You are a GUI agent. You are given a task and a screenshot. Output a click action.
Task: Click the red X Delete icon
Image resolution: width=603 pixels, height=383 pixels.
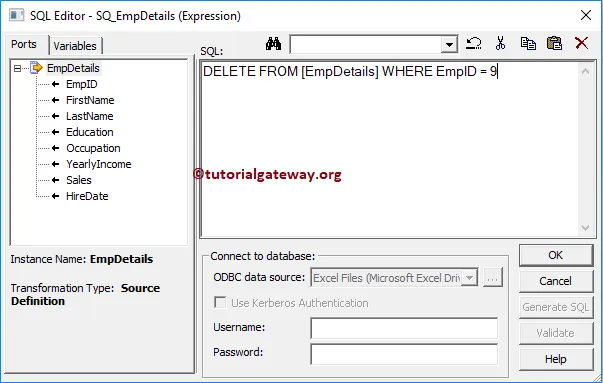(581, 43)
